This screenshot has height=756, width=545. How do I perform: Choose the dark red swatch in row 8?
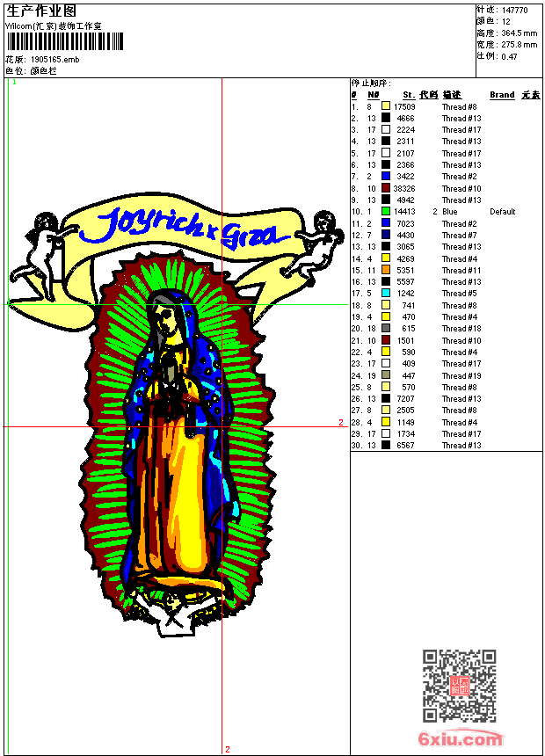386,188
